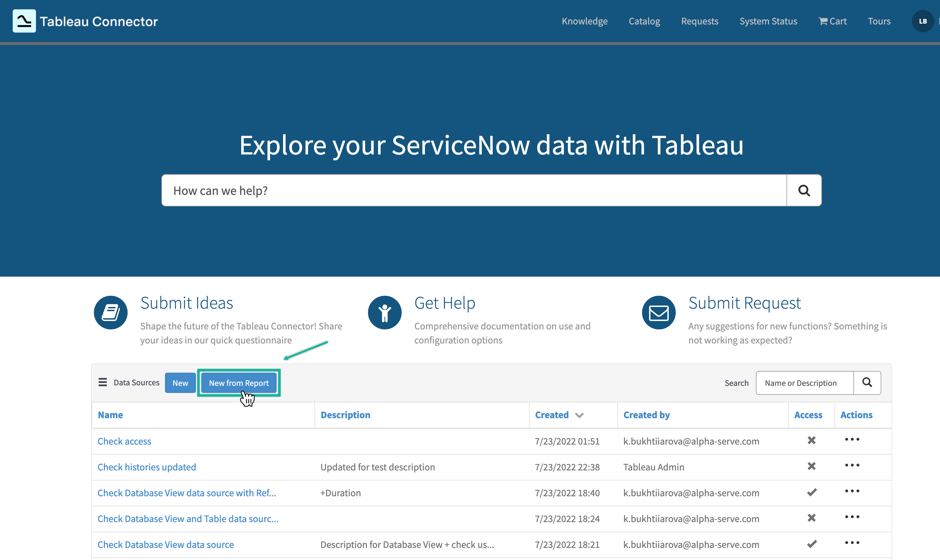The image size is (940, 560).
Task: Sort table by the Name column header
Action: 110,415
